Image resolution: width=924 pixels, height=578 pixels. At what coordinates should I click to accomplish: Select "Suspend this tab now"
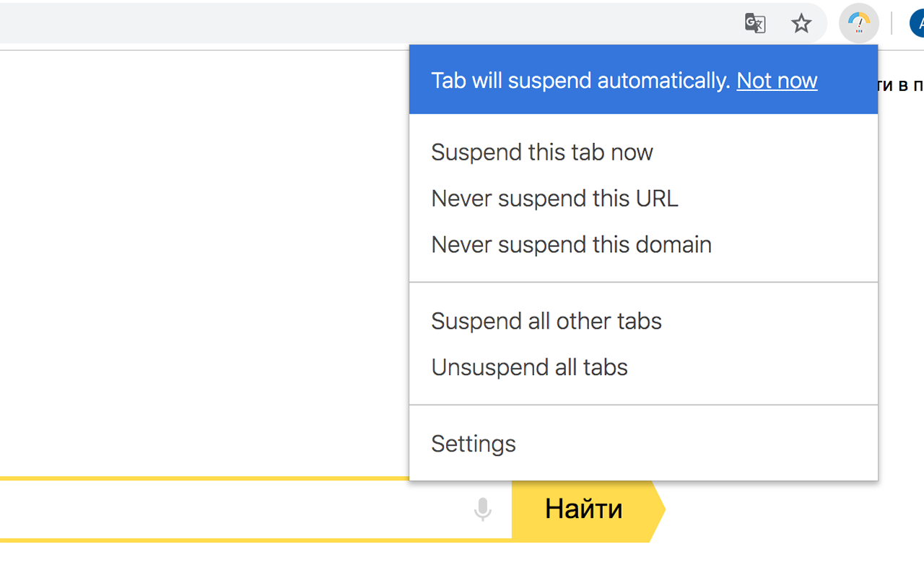[x=542, y=152]
